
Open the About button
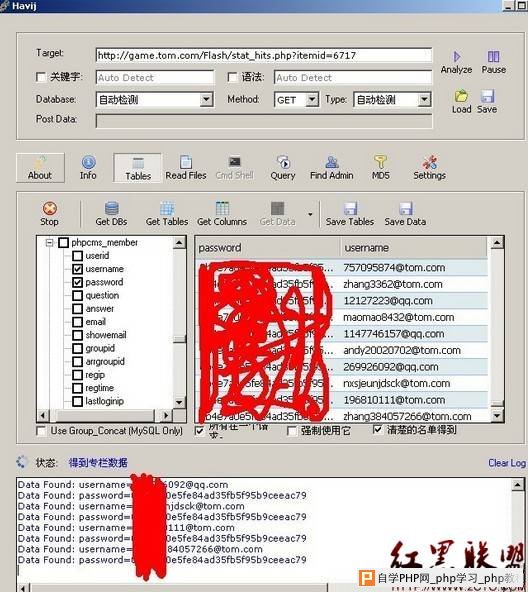pyautogui.click(x=40, y=168)
